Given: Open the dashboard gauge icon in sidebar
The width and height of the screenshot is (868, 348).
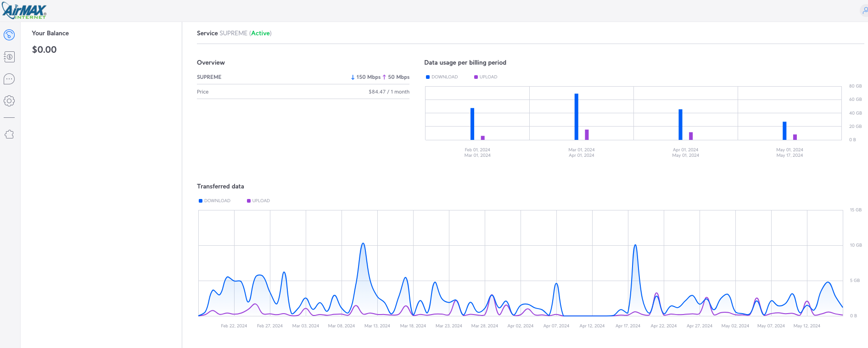Looking at the screenshot, I should point(9,35).
